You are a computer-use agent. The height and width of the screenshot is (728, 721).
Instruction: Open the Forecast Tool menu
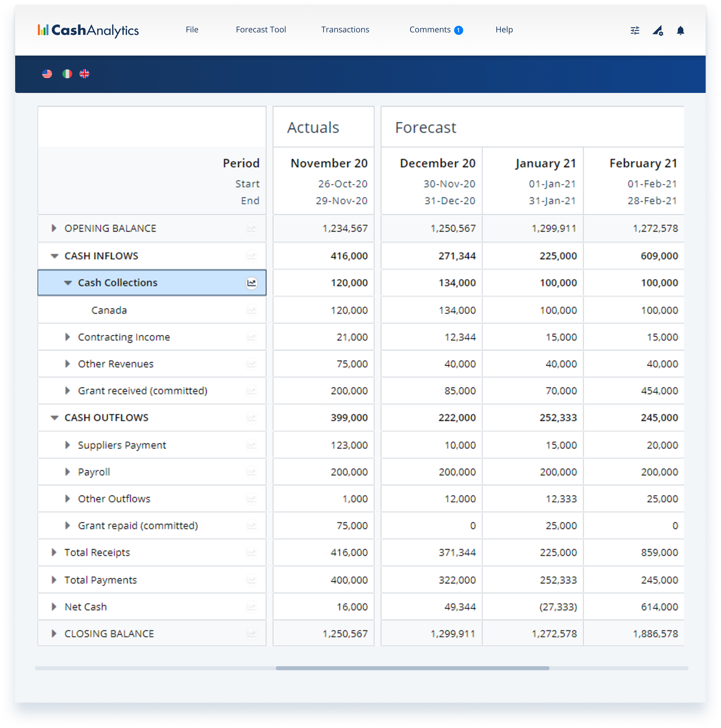[x=261, y=30]
